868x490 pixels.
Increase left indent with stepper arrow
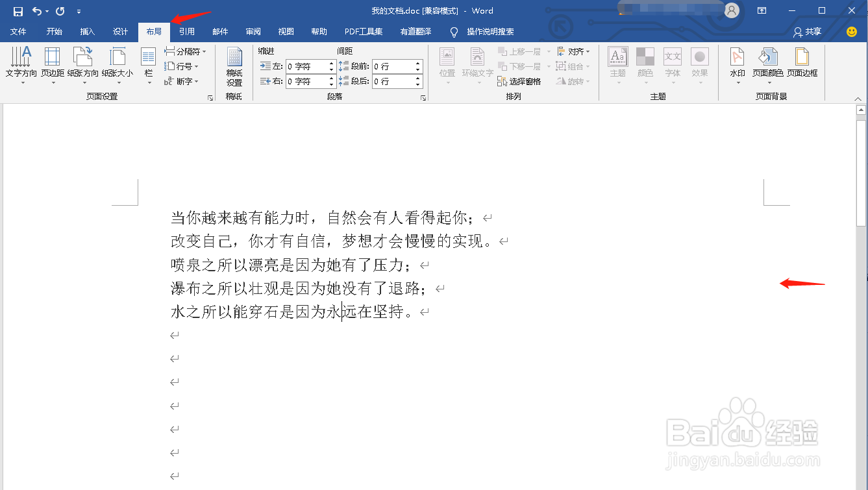click(x=331, y=63)
